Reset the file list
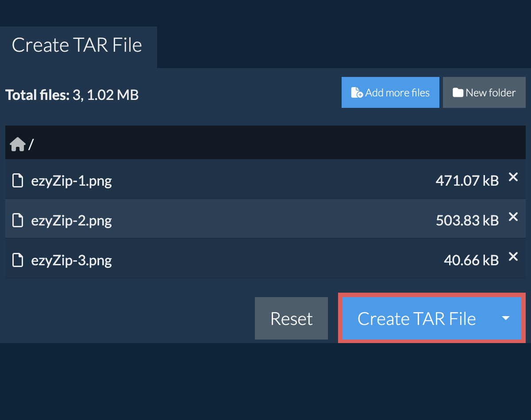The image size is (531, 420). (291, 318)
